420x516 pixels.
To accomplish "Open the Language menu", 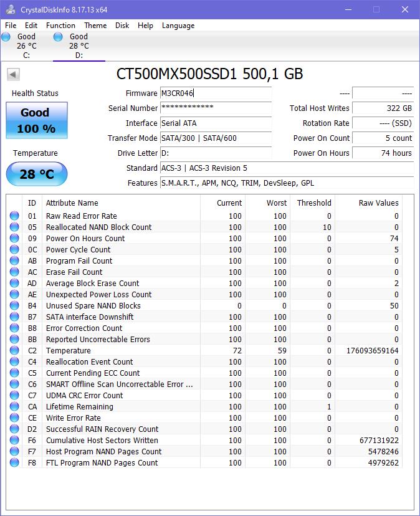I will coord(178,26).
